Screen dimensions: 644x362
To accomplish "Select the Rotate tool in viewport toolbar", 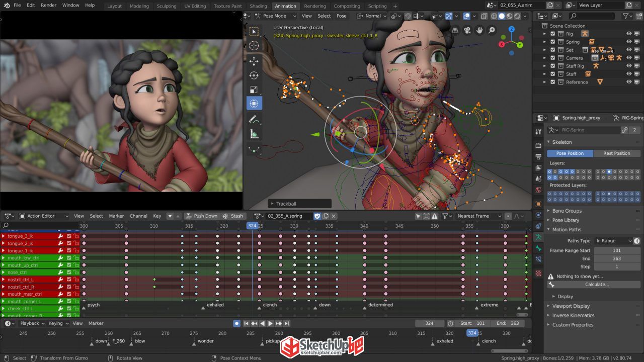I will coord(254,75).
